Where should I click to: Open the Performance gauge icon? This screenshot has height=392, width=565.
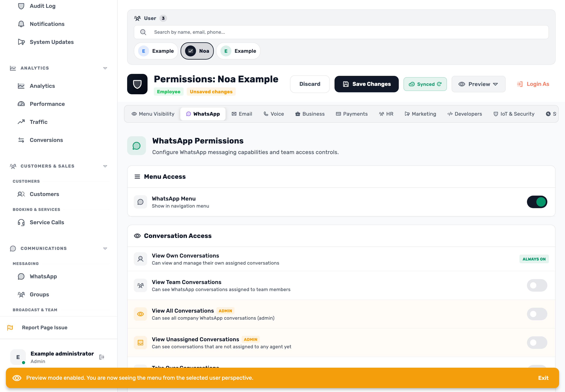(21, 104)
